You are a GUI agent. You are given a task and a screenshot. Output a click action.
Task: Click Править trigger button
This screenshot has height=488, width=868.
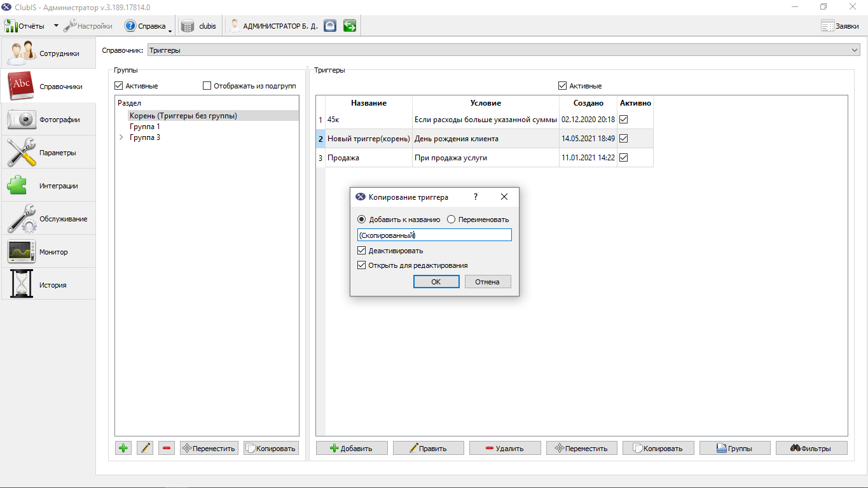(x=429, y=448)
